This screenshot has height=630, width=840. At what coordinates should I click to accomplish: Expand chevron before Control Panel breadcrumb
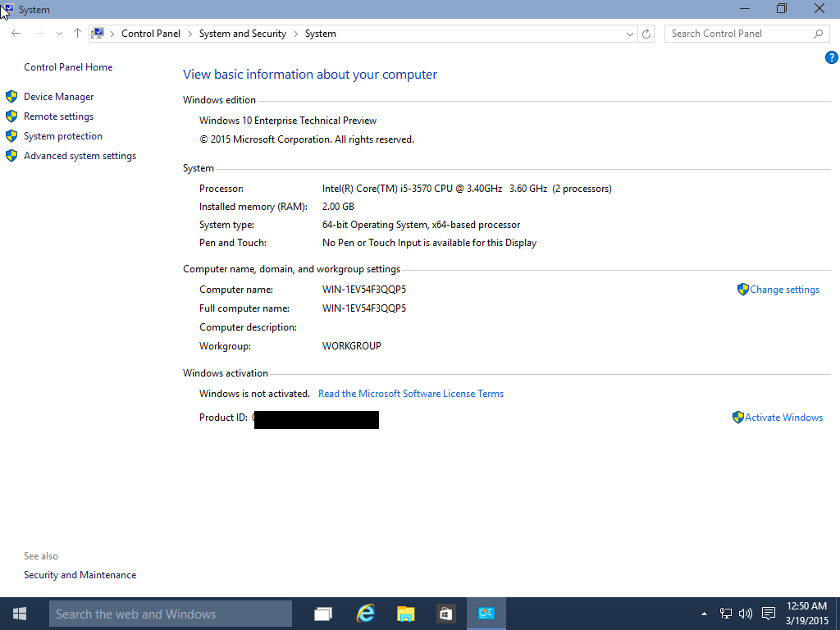tap(112, 34)
